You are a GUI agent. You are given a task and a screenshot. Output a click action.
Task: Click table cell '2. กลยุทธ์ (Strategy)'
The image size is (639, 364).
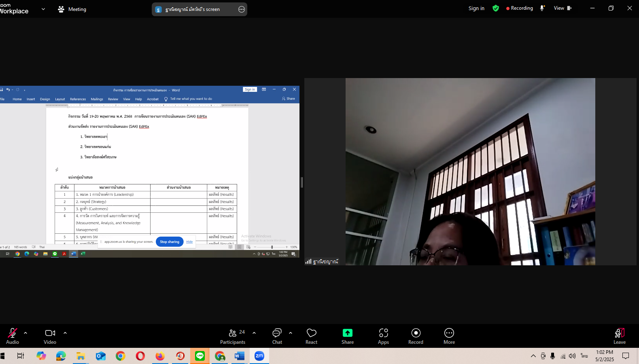pyautogui.click(x=112, y=201)
